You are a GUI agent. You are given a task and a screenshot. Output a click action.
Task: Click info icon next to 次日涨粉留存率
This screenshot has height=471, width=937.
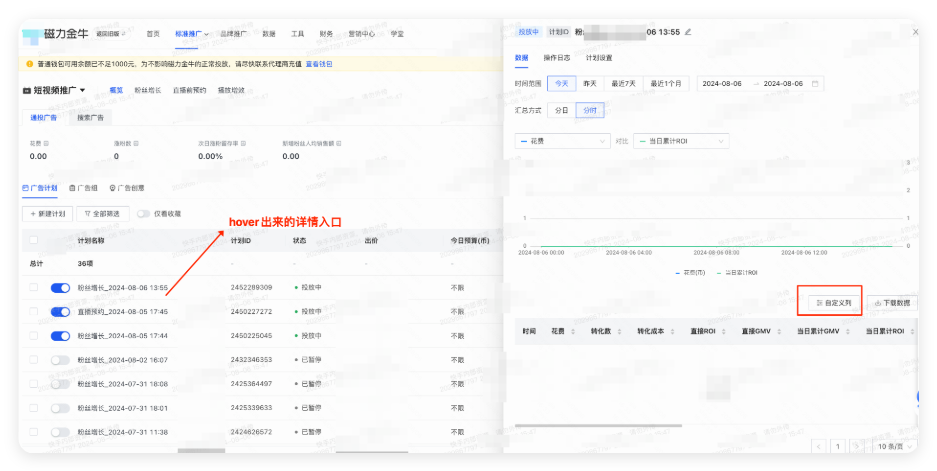(243, 143)
